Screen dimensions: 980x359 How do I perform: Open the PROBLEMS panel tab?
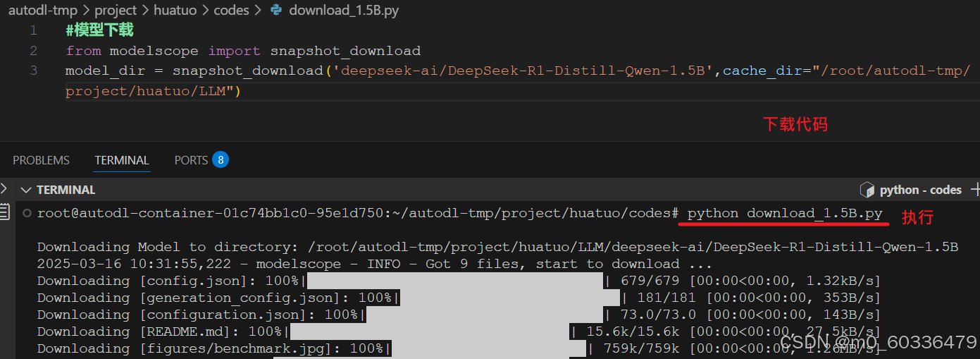tap(41, 161)
